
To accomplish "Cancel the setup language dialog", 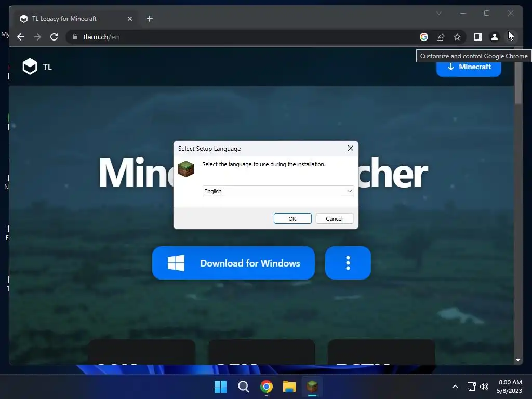I will (x=334, y=219).
